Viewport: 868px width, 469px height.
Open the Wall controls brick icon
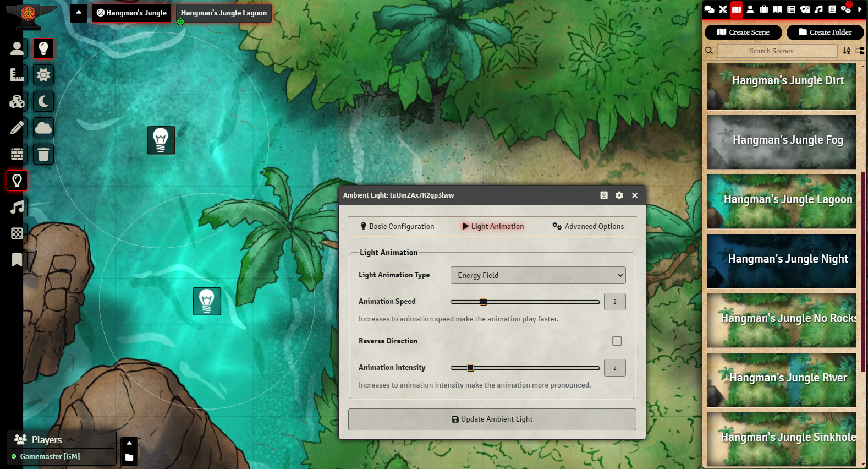[17, 154]
